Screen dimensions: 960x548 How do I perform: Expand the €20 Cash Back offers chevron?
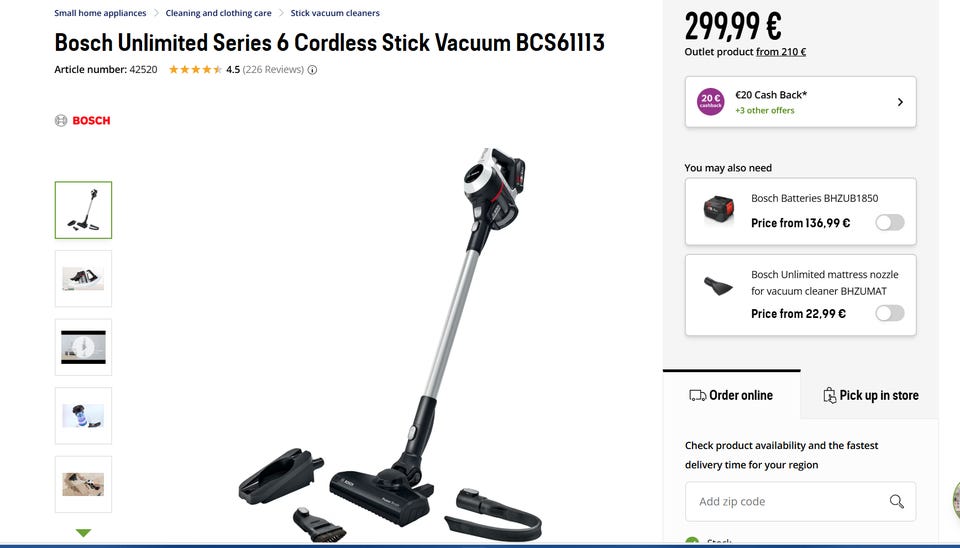(900, 102)
